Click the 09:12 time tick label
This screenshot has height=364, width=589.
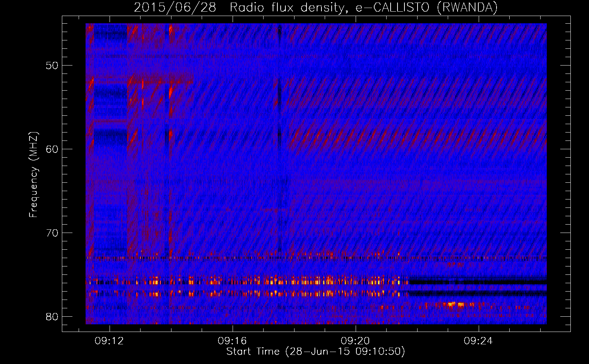(109, 341)
